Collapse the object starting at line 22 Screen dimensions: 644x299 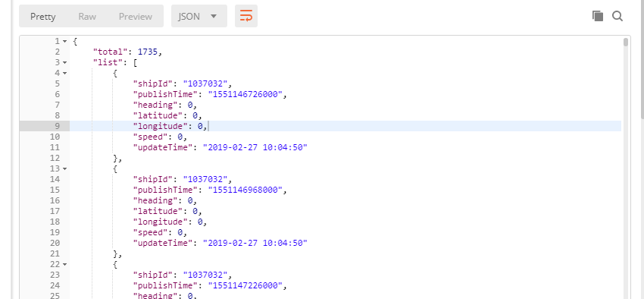pyautogui.click(x=64, y=264)
